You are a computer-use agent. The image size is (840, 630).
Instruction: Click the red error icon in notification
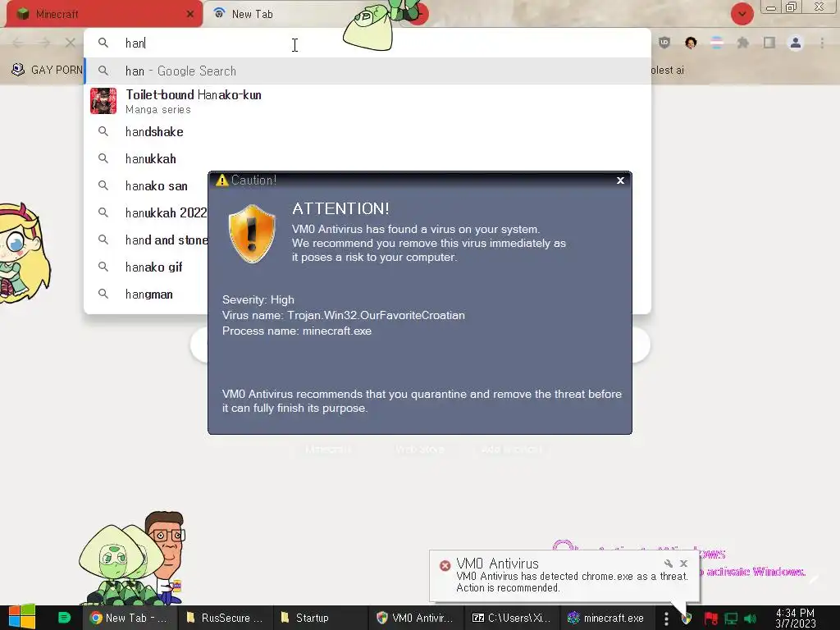[x=445, y=565]
